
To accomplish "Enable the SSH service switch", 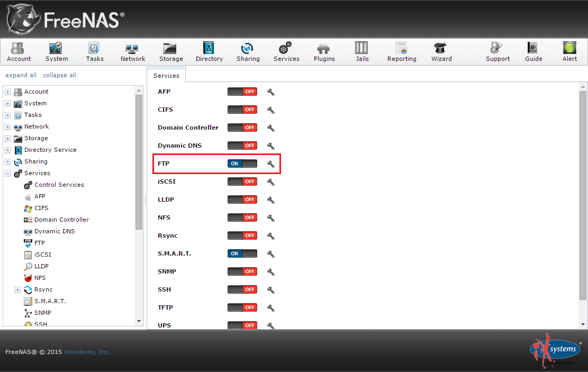I will [242, 289].
